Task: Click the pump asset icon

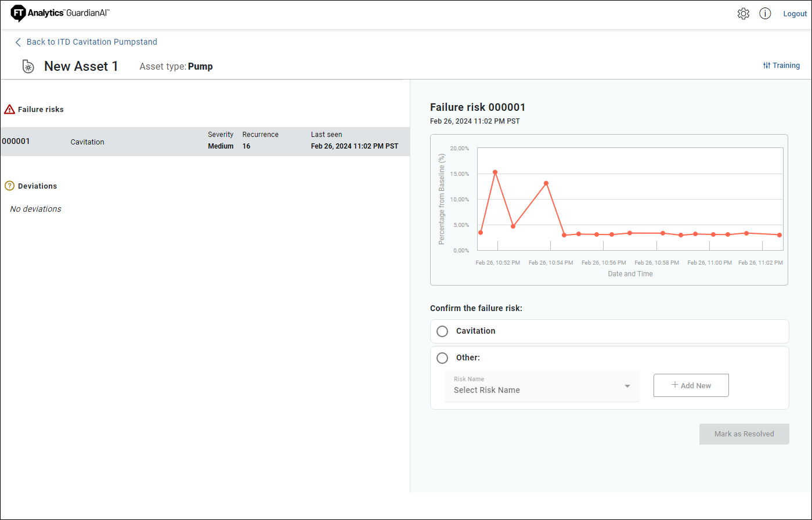Action: (28, 67)
